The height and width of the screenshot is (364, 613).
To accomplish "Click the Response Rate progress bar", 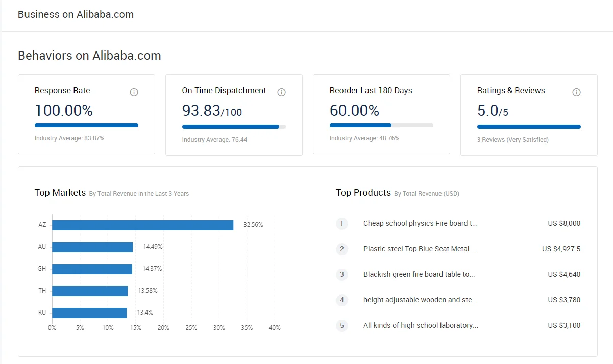I will coord(86,125).
